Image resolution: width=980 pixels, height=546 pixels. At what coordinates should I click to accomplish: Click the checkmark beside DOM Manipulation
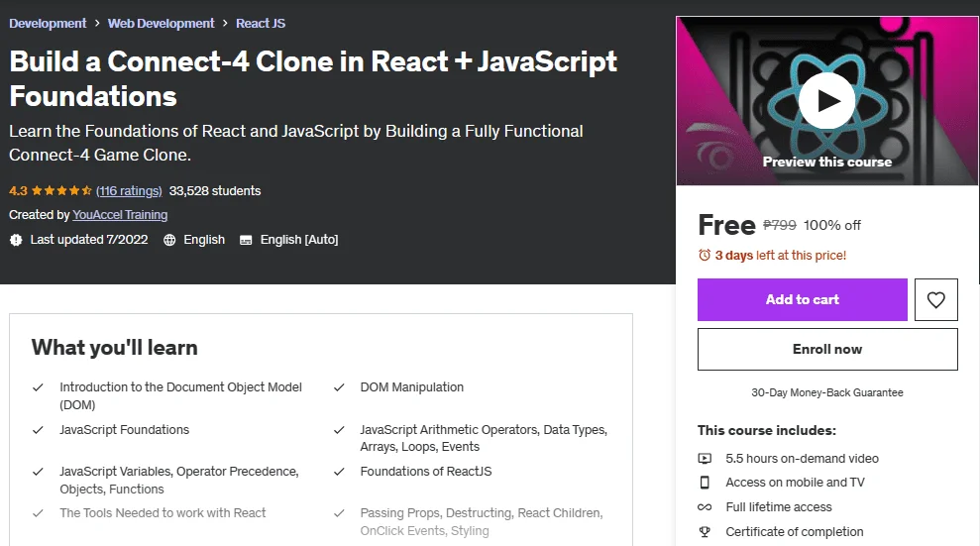(x=339, y=387)
